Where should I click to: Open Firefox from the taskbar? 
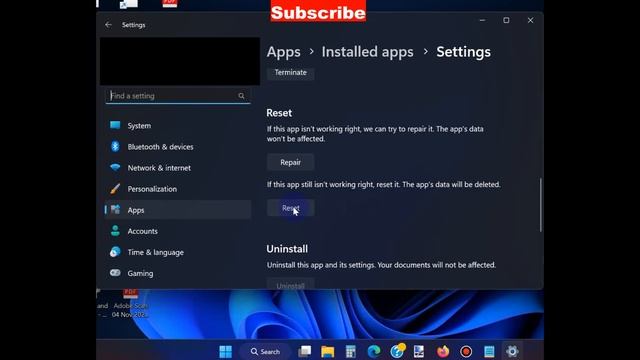(x=443, y=351)
